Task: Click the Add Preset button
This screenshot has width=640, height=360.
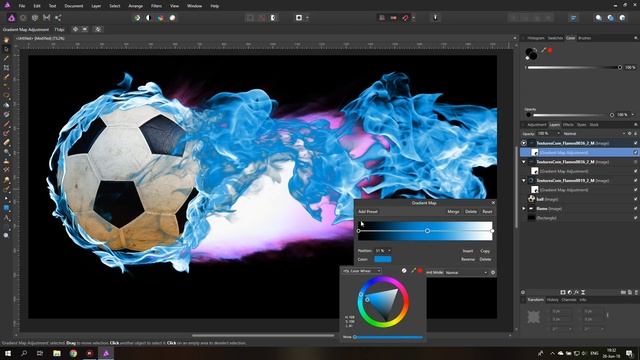Action: 368,211
